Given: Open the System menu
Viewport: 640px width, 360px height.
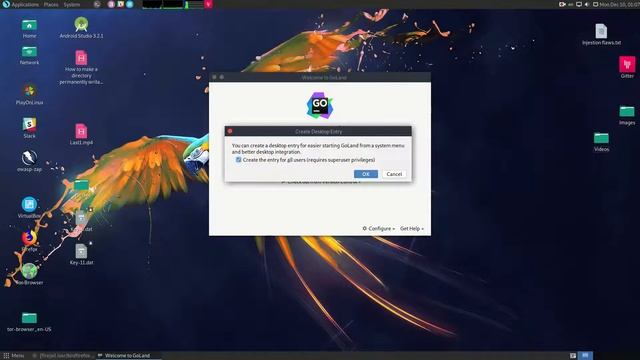Looking at the screenshot, I should click(x=71, y=4).
